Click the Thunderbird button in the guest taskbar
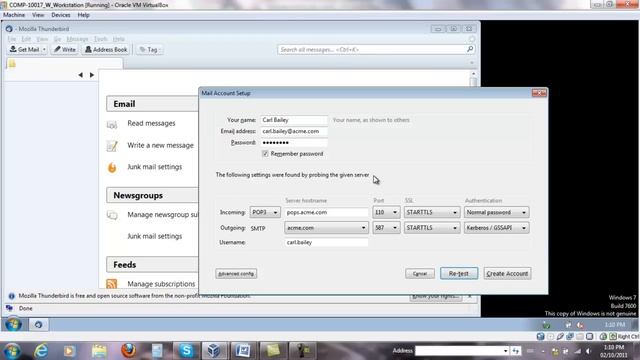 38,325
